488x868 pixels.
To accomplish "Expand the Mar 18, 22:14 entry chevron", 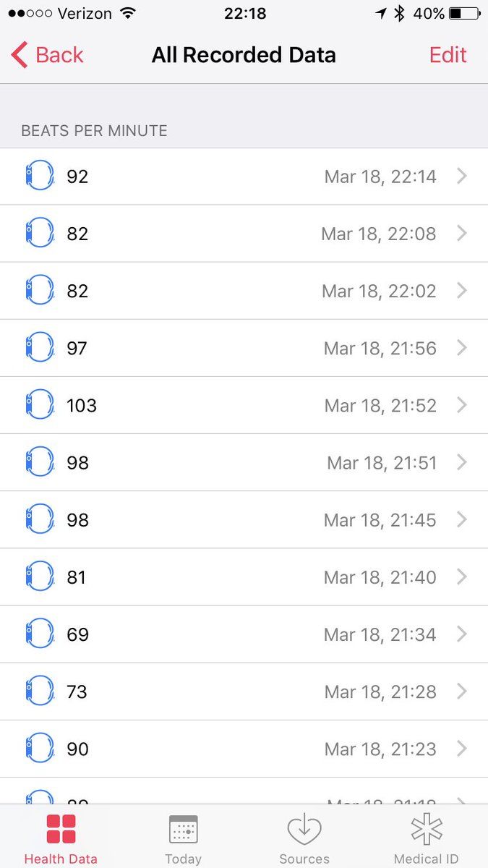I will point(462,176).
